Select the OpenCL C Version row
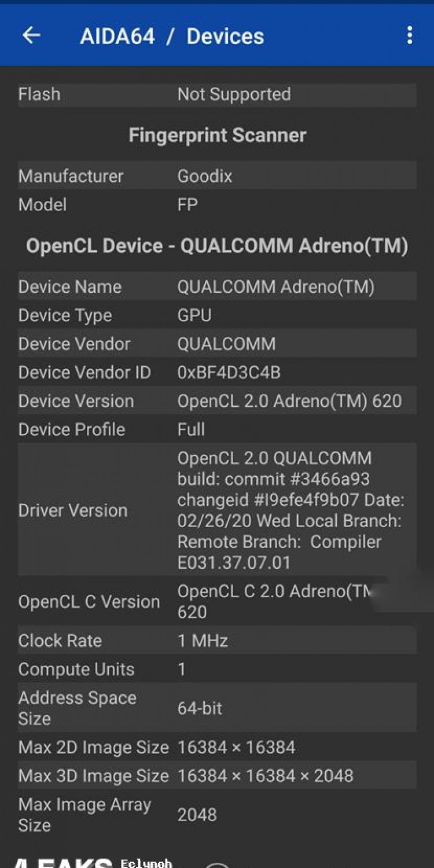Screen dimensions: 434x868 217,601
